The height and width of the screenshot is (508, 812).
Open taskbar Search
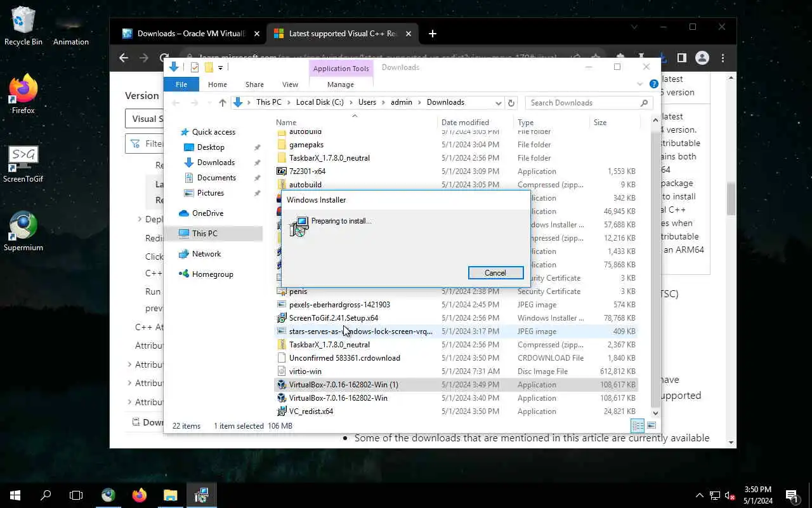(x=46, y=495)
